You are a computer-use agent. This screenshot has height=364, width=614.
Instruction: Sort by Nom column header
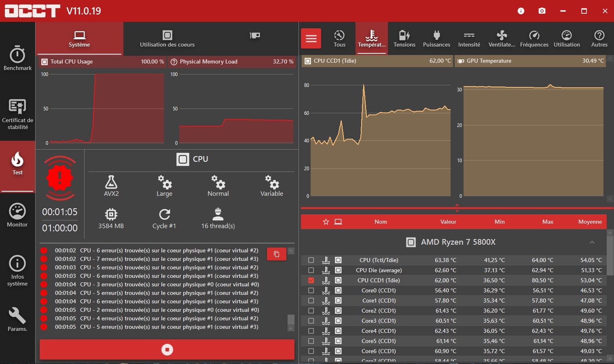click(381, 222)
